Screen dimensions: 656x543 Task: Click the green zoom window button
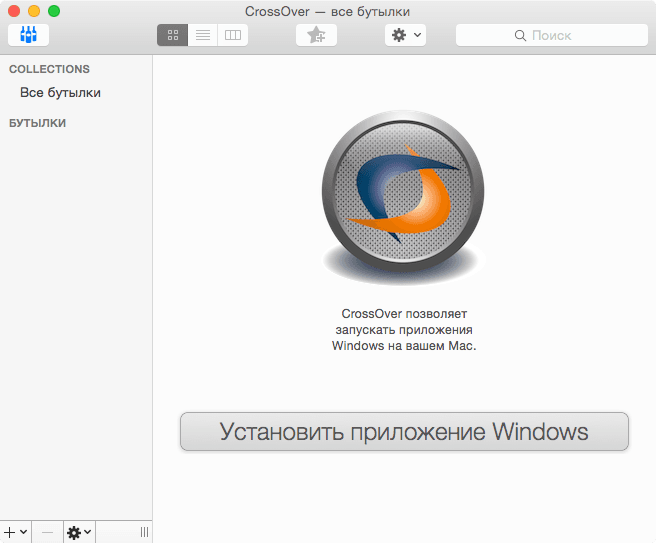pos(54,11)
